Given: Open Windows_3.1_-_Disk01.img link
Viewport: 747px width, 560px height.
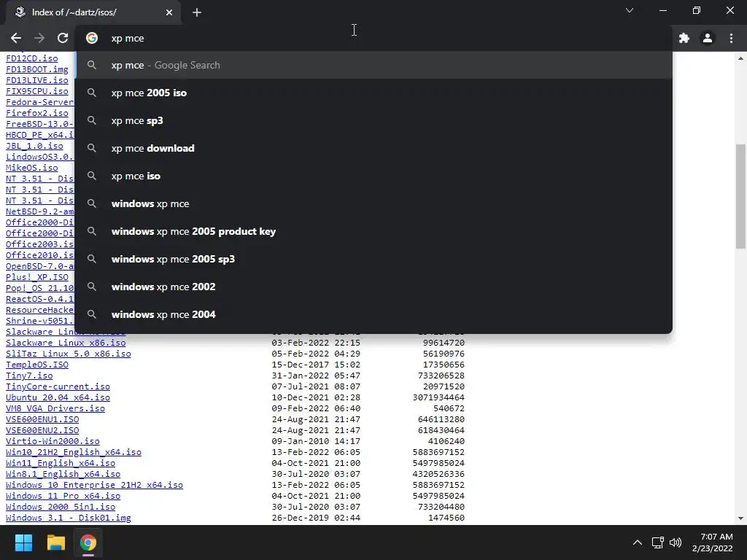Looking at the screenshot, I should pyautogui.click(x=68, y=518).
